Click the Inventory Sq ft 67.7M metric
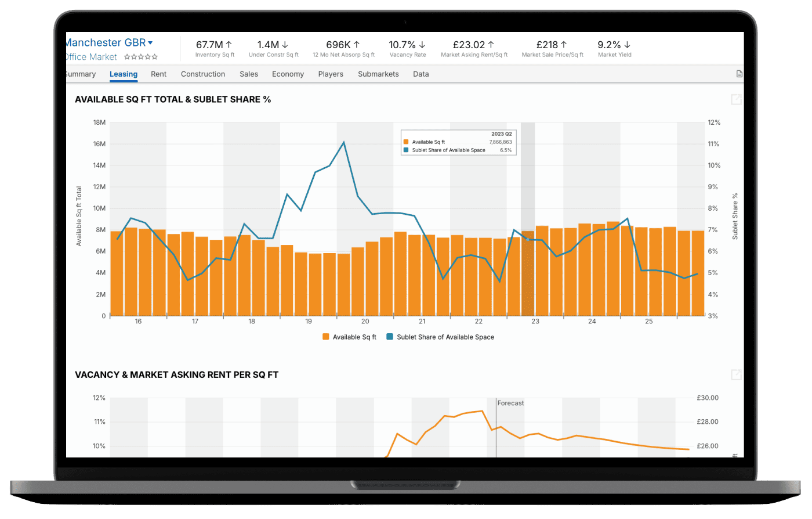Screen dimensions: 812x519 point(214,49)
